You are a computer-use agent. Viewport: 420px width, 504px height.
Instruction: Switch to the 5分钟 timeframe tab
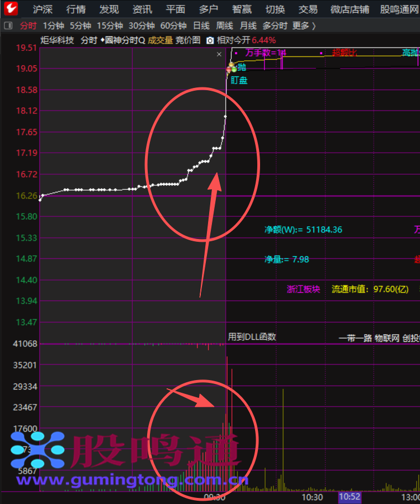pyautogui.click(x=80, y=26)
